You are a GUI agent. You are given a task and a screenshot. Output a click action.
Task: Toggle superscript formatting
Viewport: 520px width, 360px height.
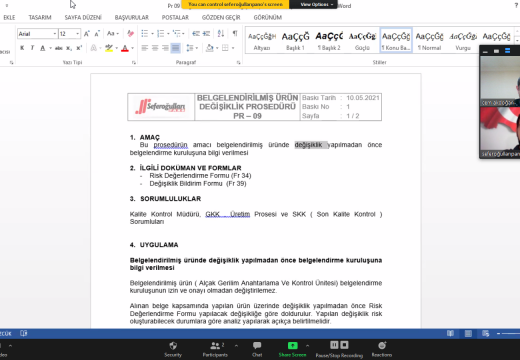(79, 48)
